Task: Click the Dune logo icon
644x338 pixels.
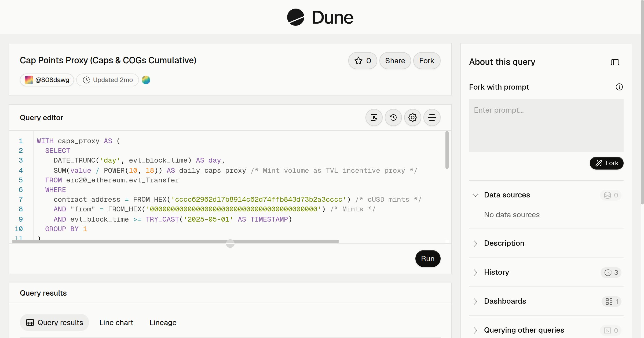Action: point(295,17)
